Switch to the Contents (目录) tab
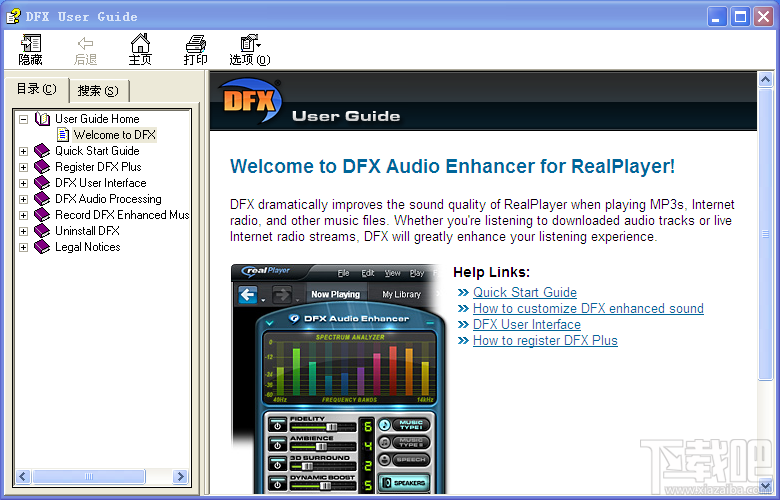 click(x=36, y=89)
